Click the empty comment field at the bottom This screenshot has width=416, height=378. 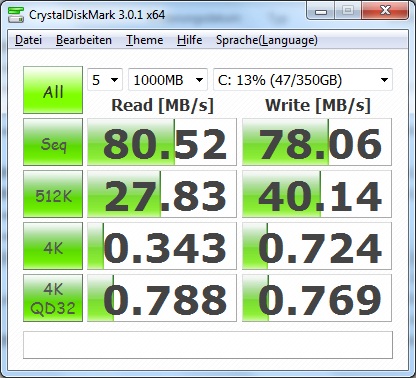208,345
